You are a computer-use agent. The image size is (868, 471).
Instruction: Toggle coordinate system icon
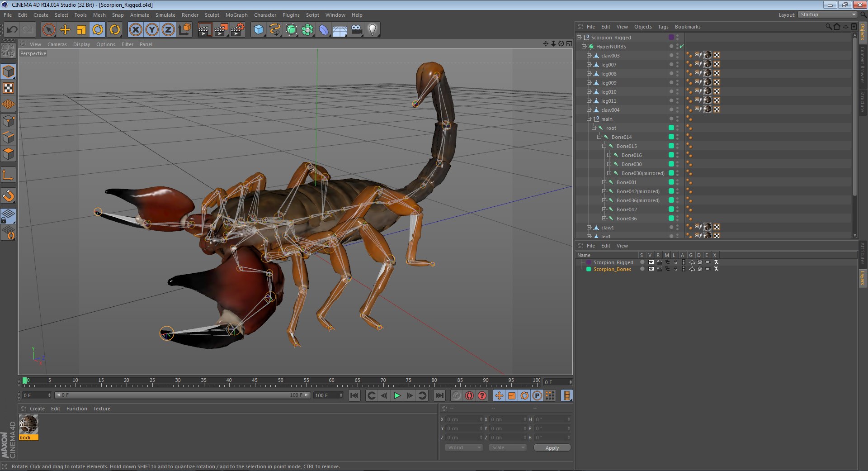tap(184, 30)
